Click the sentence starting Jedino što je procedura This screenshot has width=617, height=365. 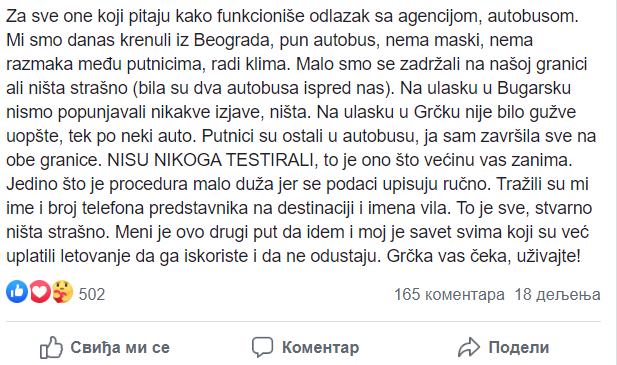click(248, 184)
